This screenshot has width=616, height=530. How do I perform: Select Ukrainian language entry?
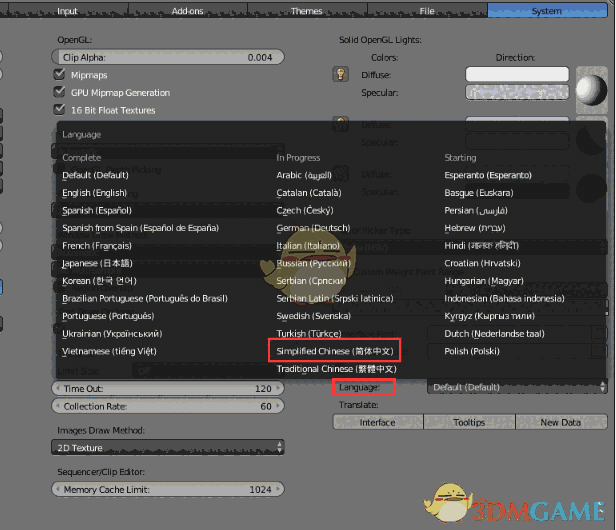tap(112, 334)
